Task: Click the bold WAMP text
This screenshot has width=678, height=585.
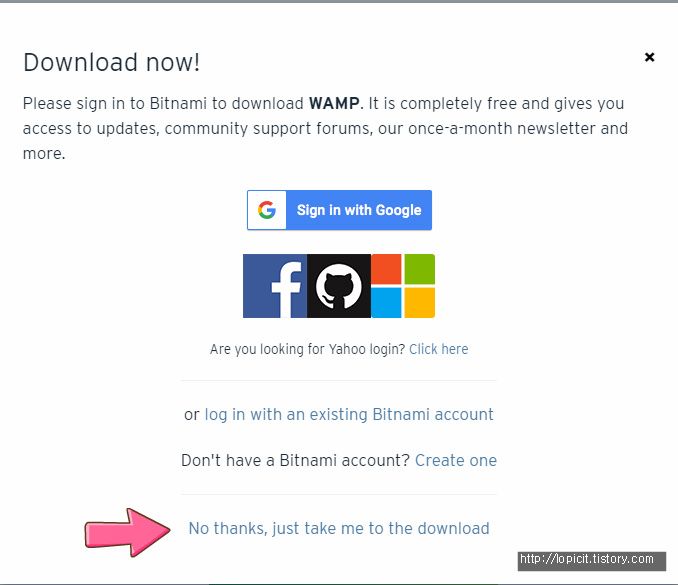Action: coord(334,104)
